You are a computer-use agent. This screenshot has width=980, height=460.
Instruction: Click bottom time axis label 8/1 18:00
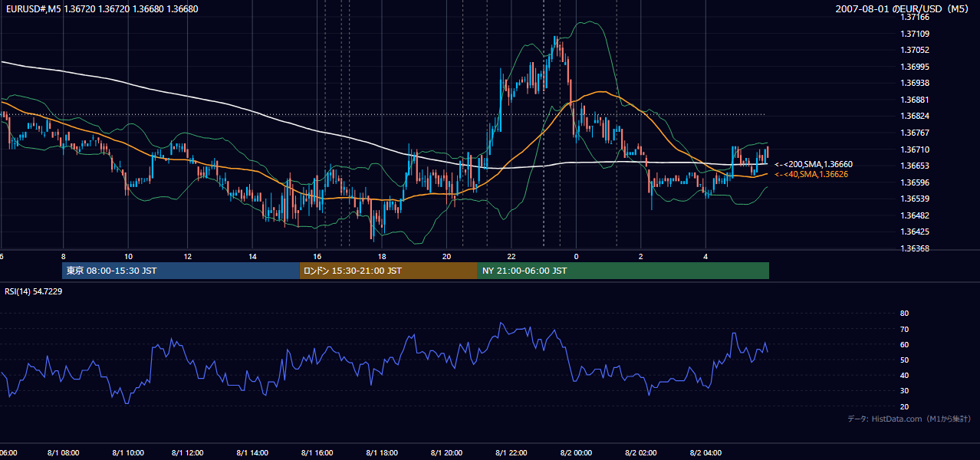coord(383,453)
